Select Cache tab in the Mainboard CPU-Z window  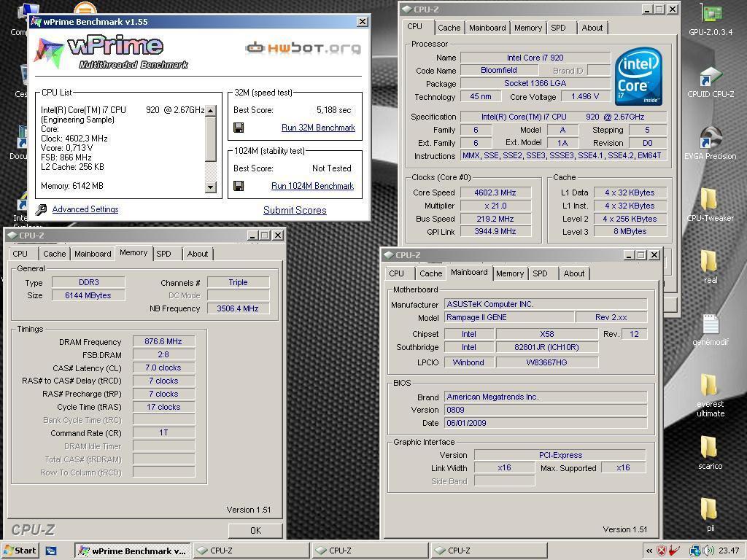(430, 273)
